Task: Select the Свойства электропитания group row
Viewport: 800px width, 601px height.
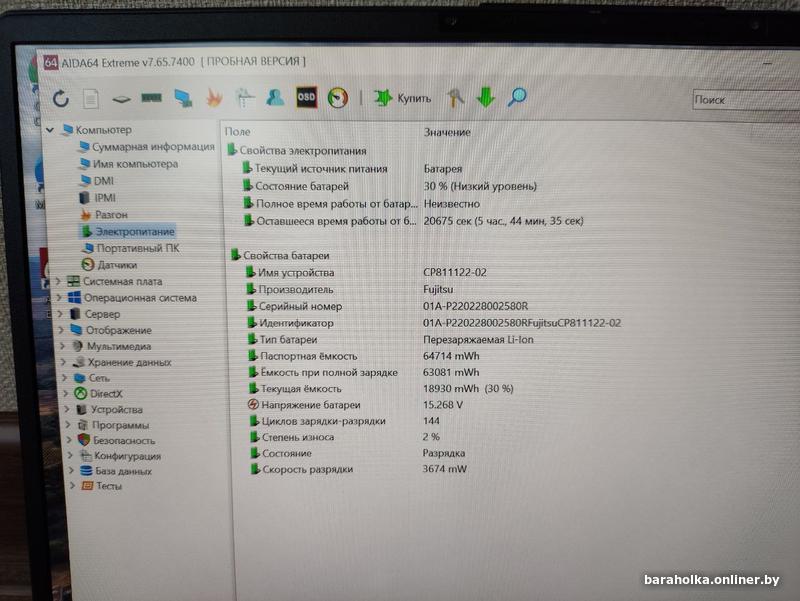Action: [x=297, y=151]
